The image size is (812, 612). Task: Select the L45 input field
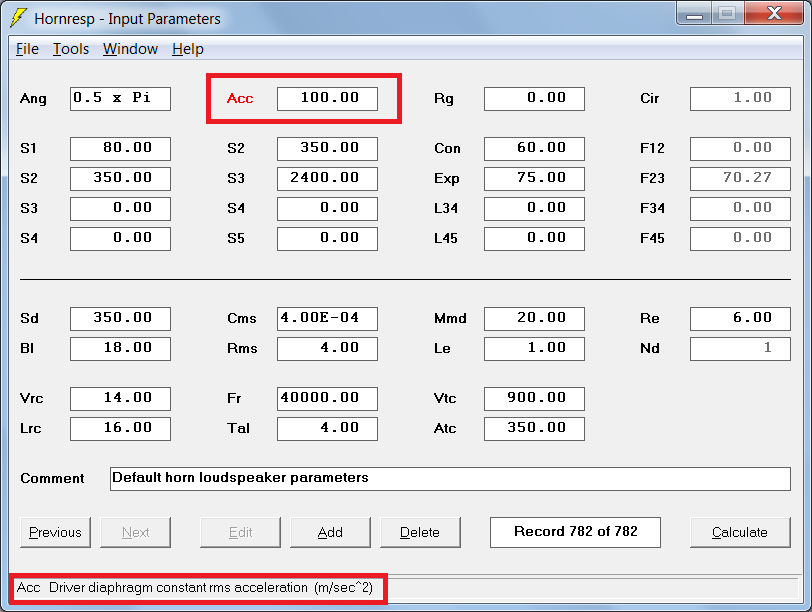(534, 239)
